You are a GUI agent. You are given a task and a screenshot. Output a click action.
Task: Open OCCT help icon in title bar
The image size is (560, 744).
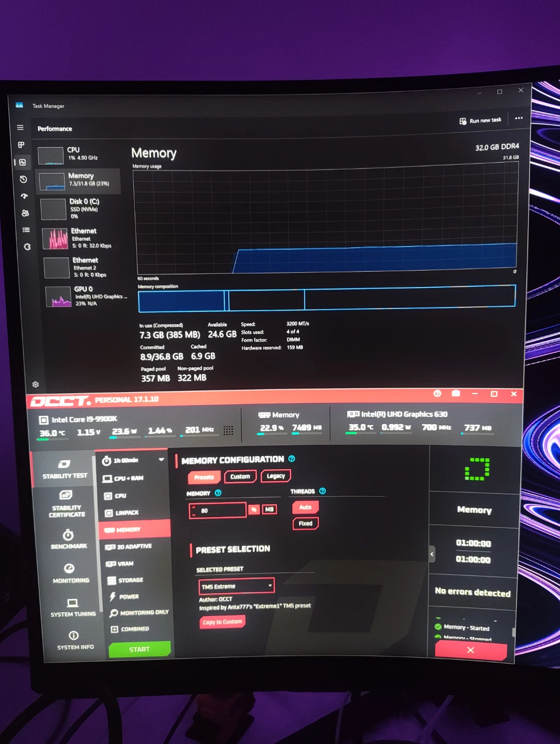pos(437,394)
